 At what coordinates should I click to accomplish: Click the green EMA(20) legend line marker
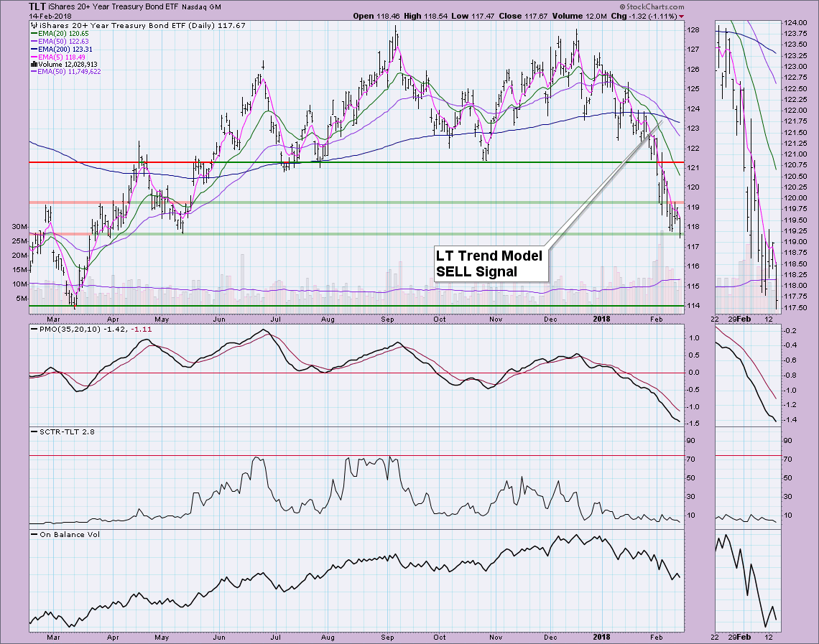[34, 33]
